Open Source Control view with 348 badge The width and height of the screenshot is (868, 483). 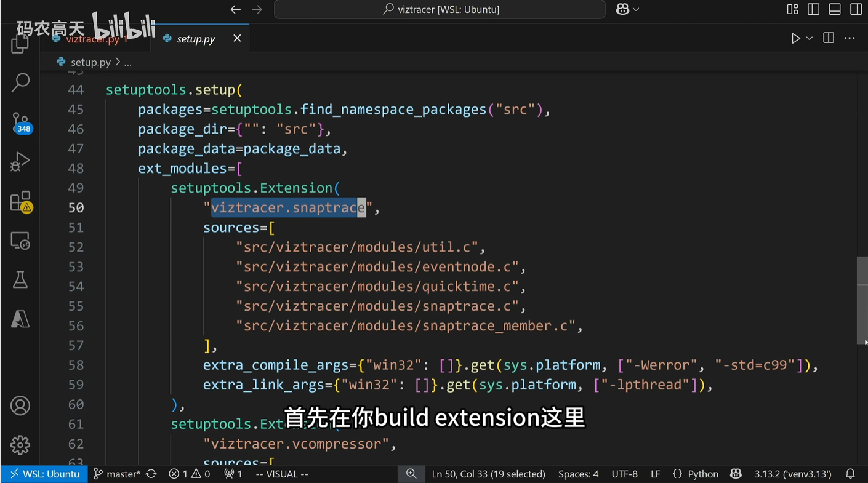coord(20,122)
